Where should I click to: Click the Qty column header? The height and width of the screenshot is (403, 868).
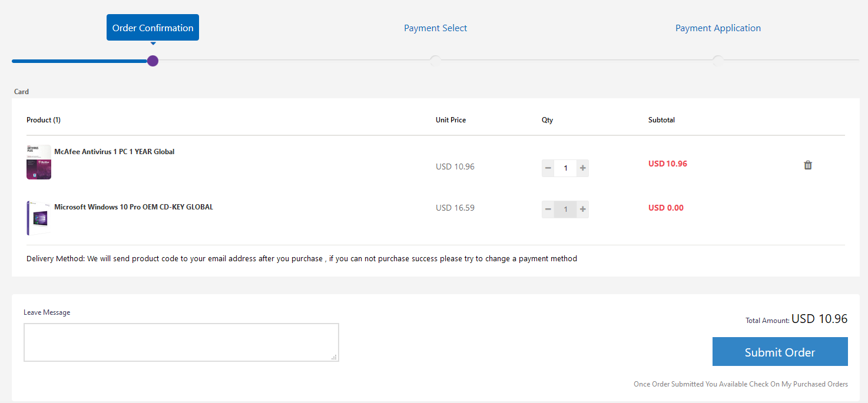(x=548, y=120)
